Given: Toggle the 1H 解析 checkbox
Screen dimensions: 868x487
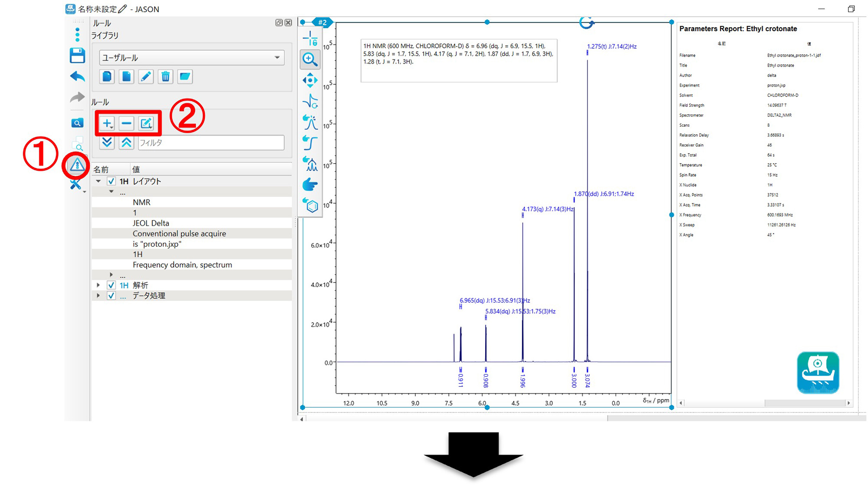Looking at the screenshot, I should point(112,285).
